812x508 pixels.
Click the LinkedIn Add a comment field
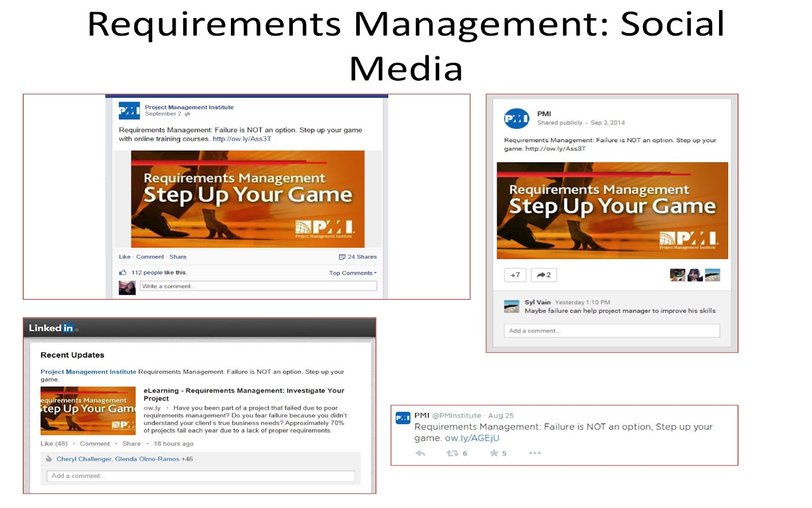(x=200, y=476)
